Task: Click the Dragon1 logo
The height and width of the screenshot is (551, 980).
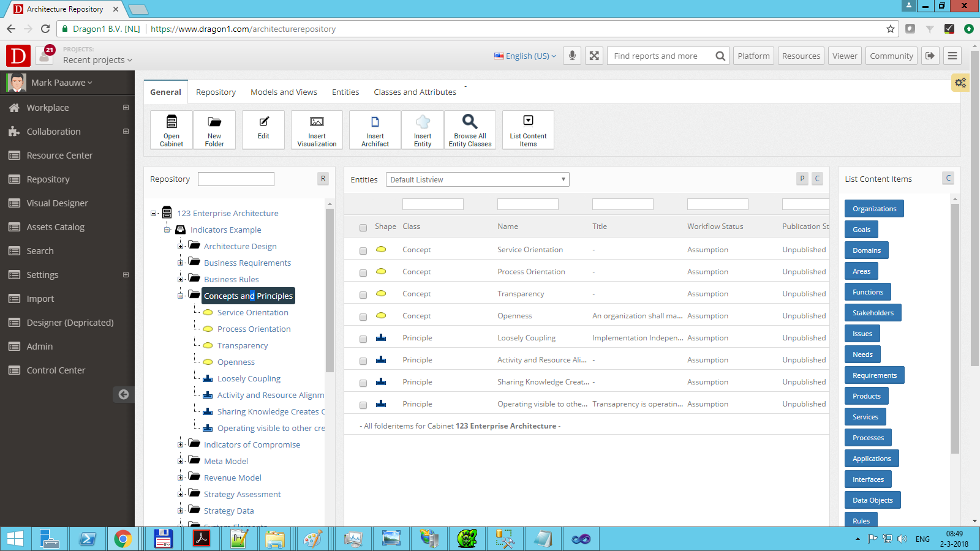Action: [x=18, y=56]
